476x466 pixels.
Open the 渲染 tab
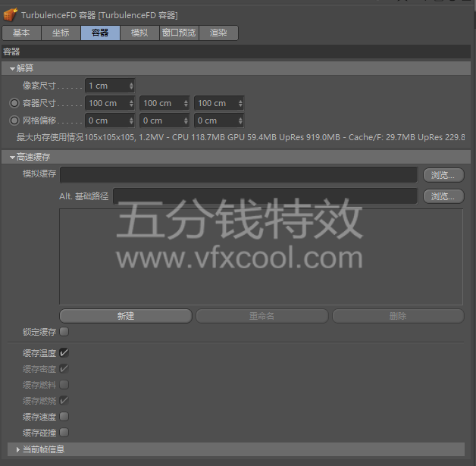[218, 33]
